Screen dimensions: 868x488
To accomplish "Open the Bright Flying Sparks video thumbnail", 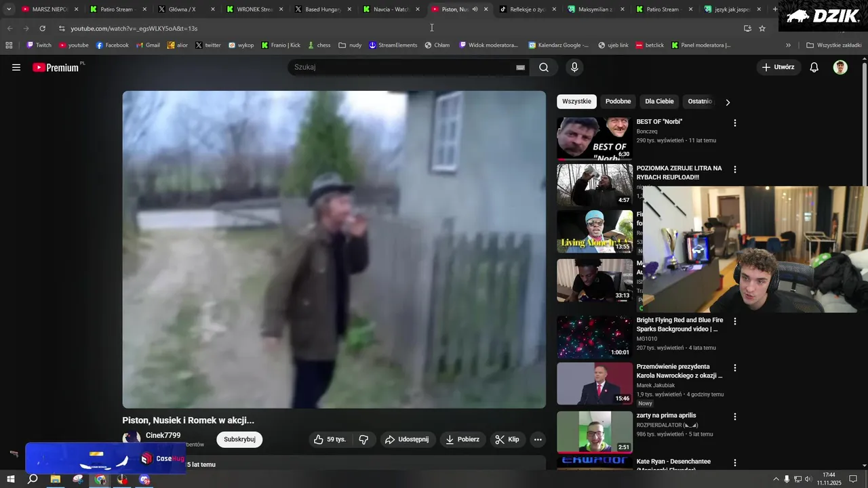I will pos(595,338).
